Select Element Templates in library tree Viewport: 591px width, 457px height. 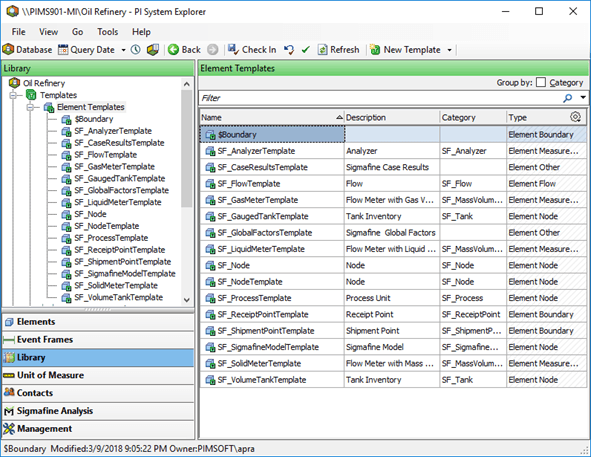coord(91,107)
